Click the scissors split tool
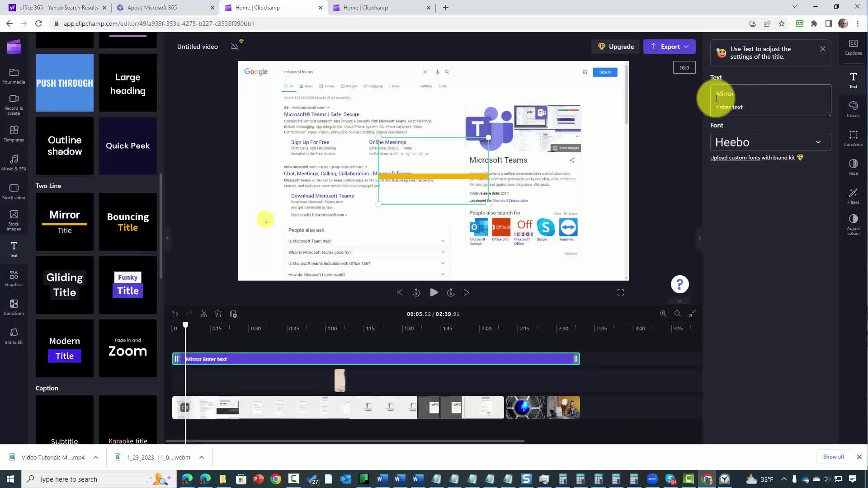 [204, 314]
